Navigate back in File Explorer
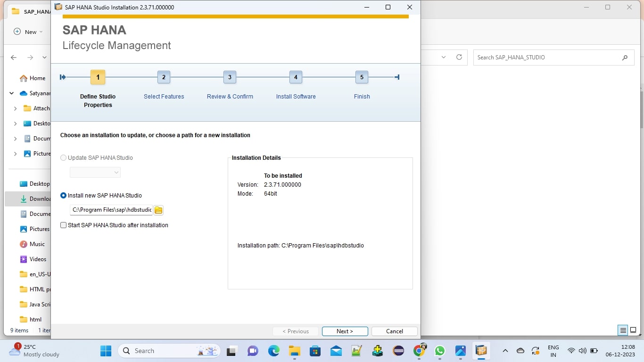The image size is (644, 362). click(14, 57)
